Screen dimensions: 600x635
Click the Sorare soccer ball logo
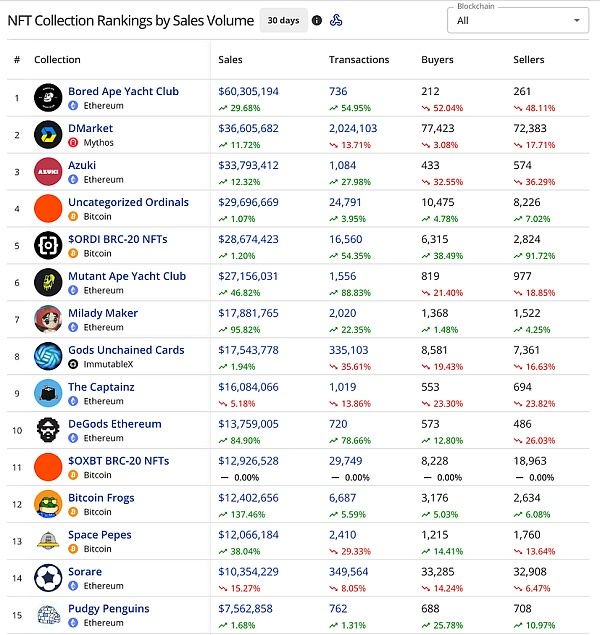[x=48, y=578]
